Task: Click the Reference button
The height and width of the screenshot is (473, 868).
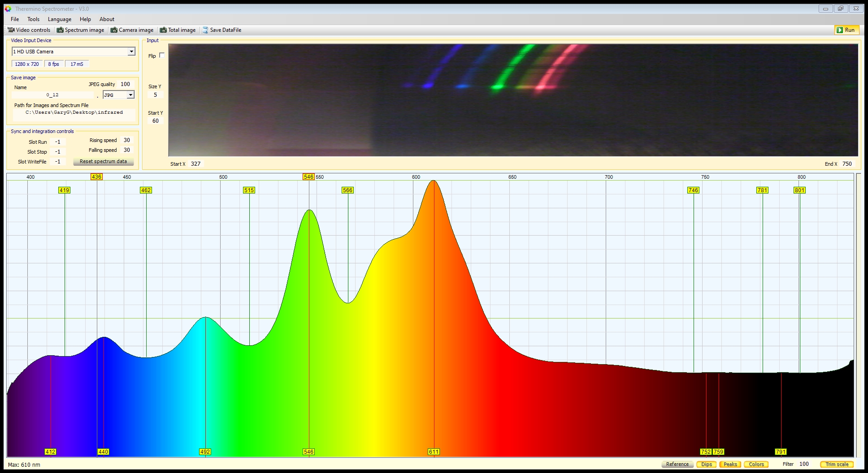Action: pos(677,464)
